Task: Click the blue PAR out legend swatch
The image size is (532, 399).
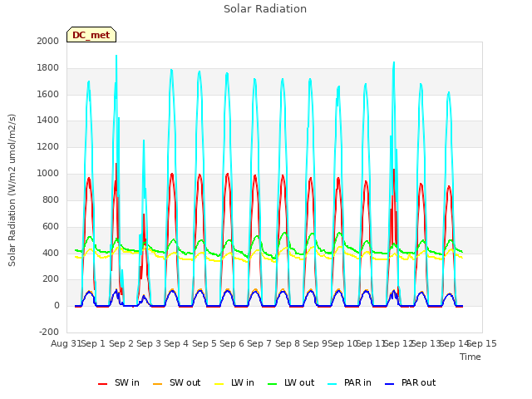Action: [390, 384]
